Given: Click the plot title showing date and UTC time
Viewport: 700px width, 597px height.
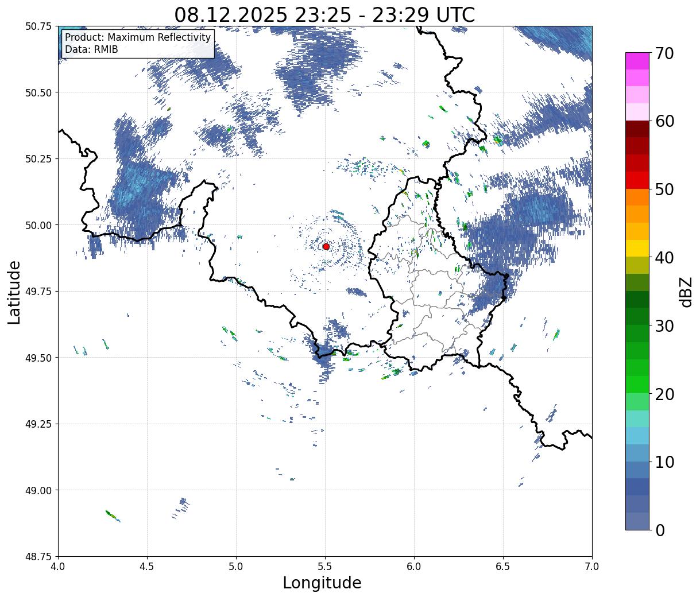Looking at the screenshot, I should [324, 14].
